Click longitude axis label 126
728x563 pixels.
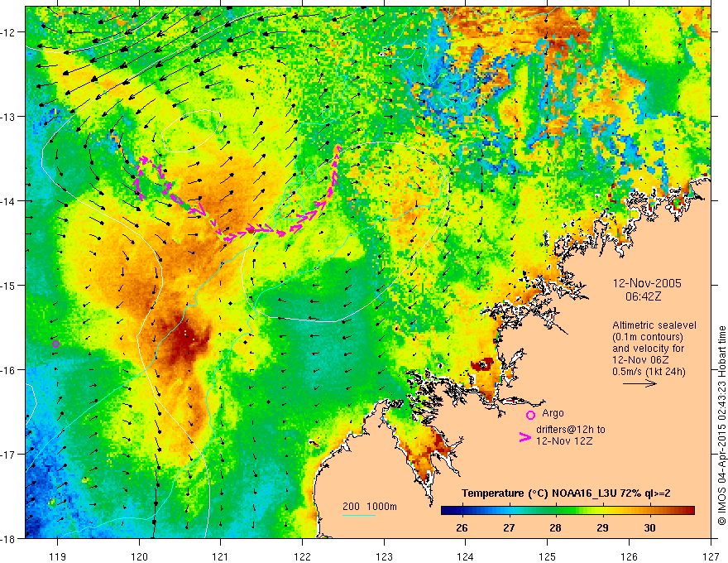tap(629, 556)
